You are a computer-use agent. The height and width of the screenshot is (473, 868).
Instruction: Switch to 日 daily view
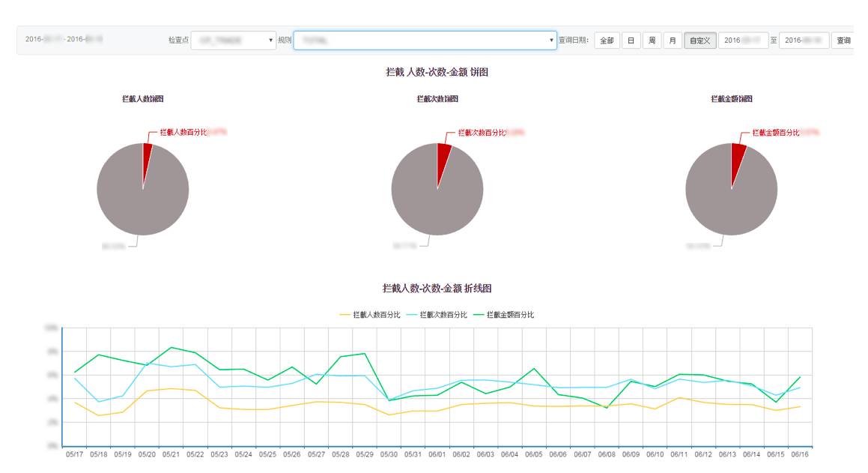[631, 40]
